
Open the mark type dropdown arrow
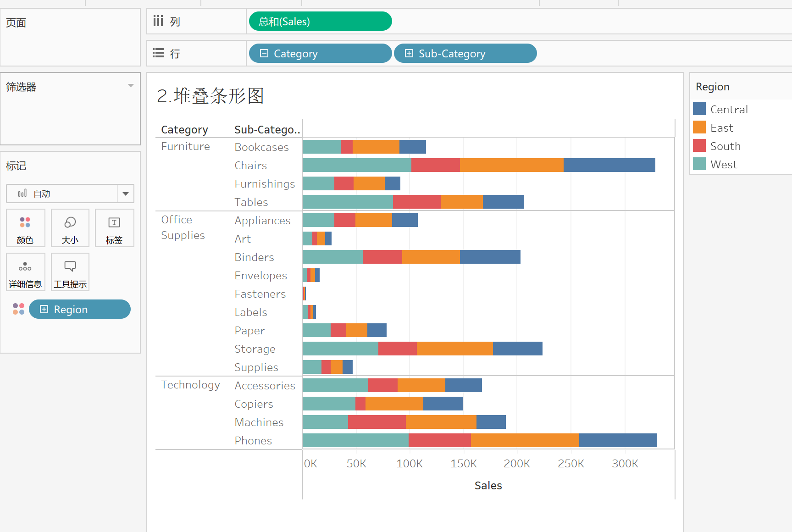[x=126, y=194]
